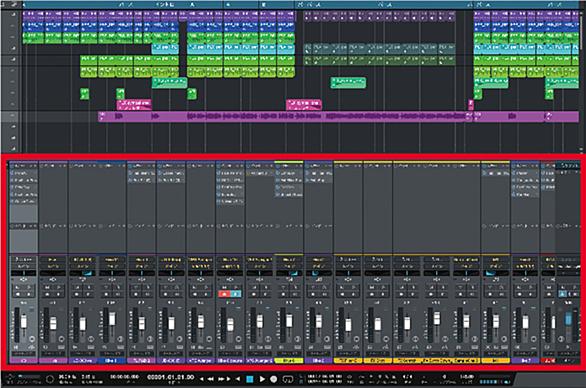This screenshot has width=586, height=388.
Task: Select the purple name label of the first channel
Action: click(x=24, y=361)
